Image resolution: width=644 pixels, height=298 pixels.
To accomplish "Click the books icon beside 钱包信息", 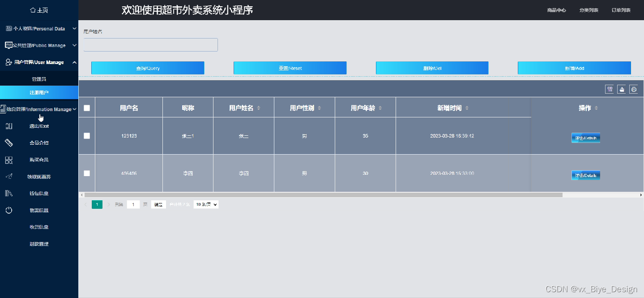I will (x=9, y=194).
